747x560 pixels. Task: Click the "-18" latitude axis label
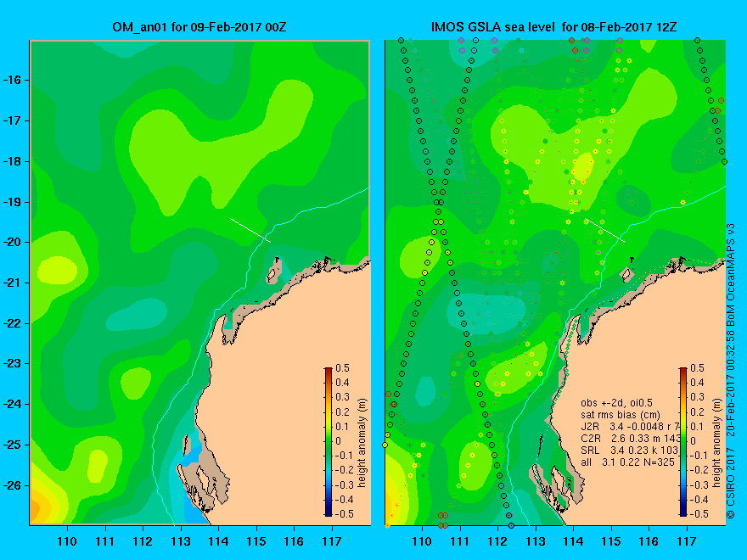pos(10,161)
